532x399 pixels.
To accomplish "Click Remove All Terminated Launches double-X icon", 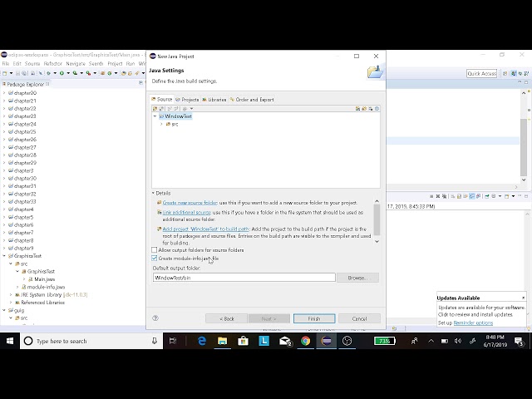I will 444,196.
